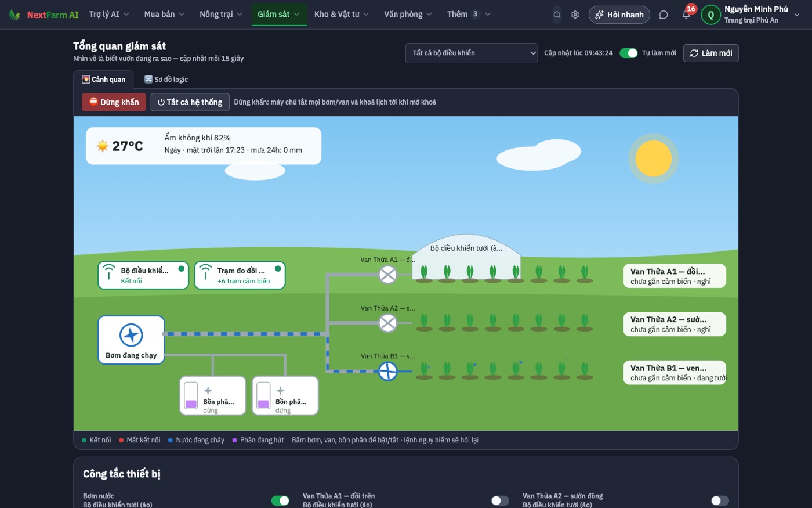Click the running pump fan icon
Viewport: 812px width, 508px height.
pyautogui.click(x=131, y=335)
